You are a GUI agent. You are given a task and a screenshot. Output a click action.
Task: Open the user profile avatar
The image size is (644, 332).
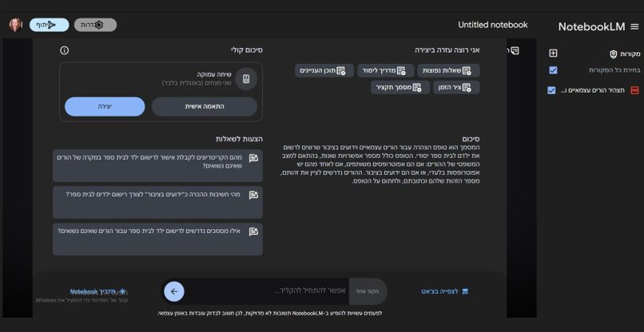[15, 25]
